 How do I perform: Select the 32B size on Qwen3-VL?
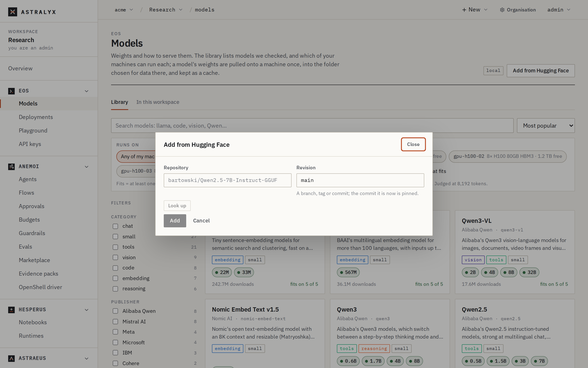[x=529, y=272]
